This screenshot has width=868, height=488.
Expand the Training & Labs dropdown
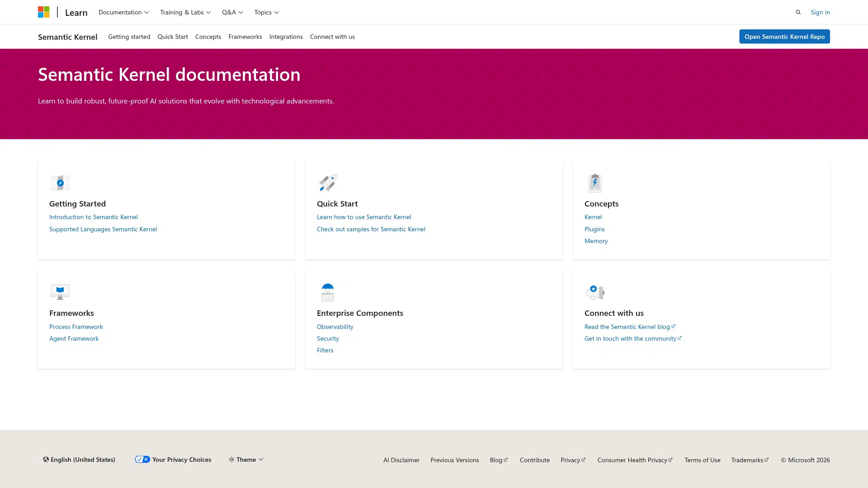185,12
